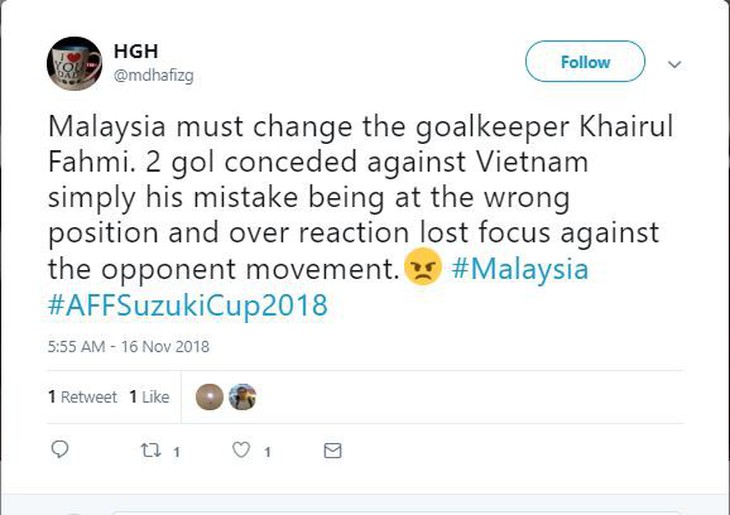Click the count number beside retweet icon

pyautogui.click(x=176, y=451)
